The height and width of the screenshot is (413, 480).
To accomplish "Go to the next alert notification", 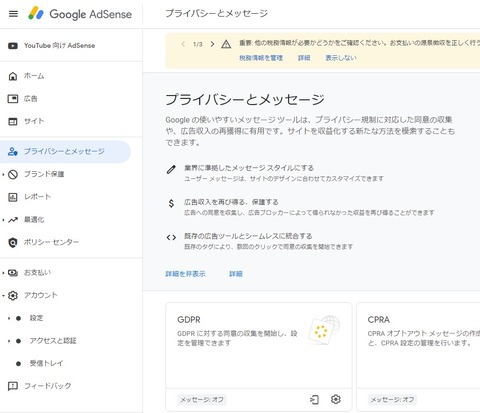I will pos(212,44).
